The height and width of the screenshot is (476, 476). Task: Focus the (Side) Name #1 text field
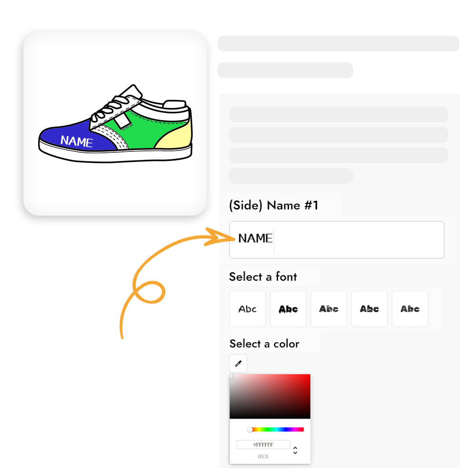337,240
